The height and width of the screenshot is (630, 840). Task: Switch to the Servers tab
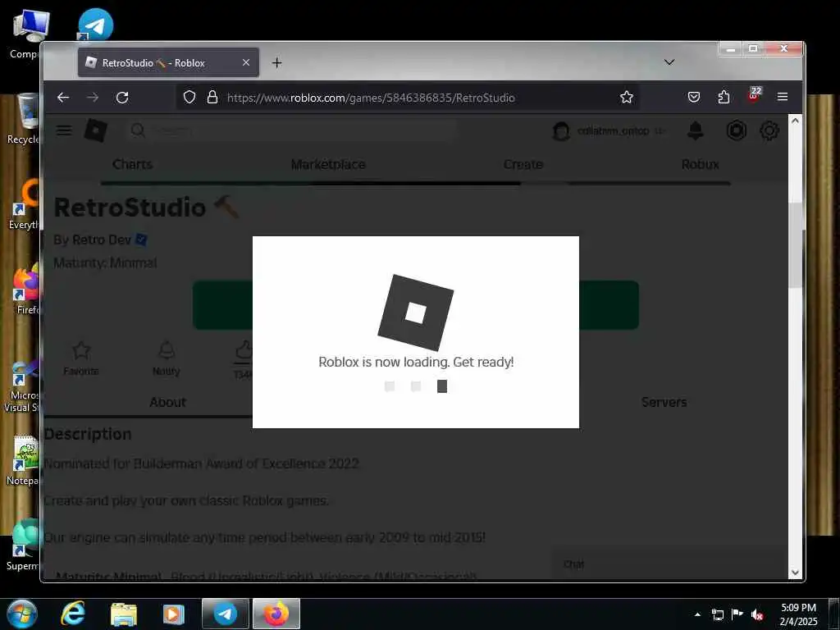[664, 402]
